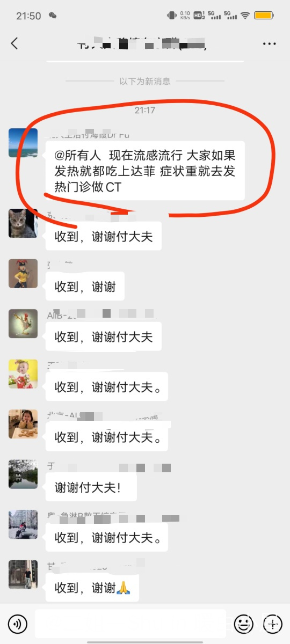
Task: Tap the child eating cookies avatar
Action: click(x=23, y=424)
